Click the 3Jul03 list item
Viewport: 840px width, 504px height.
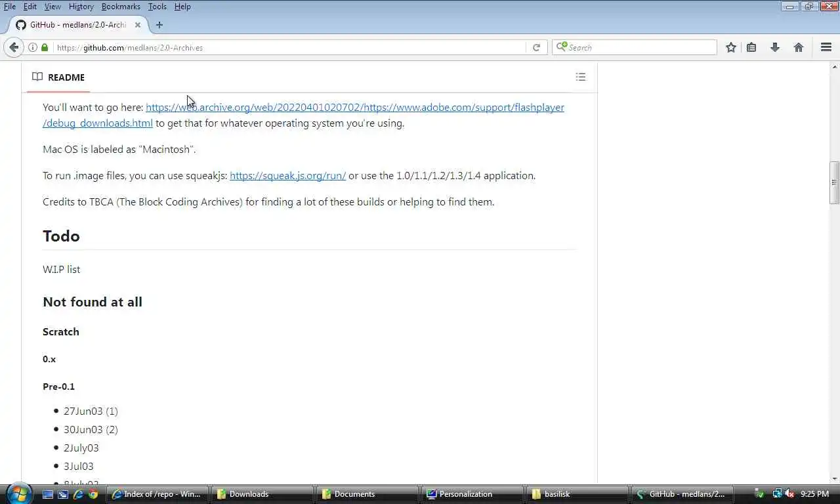(79, 467)
